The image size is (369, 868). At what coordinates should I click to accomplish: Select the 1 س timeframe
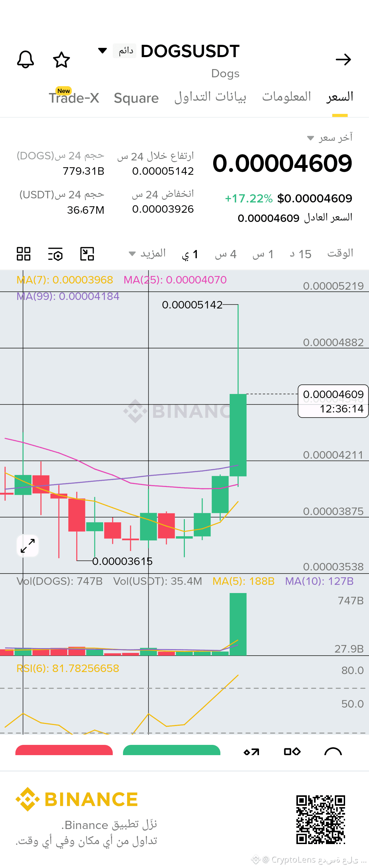click(263, 254)
